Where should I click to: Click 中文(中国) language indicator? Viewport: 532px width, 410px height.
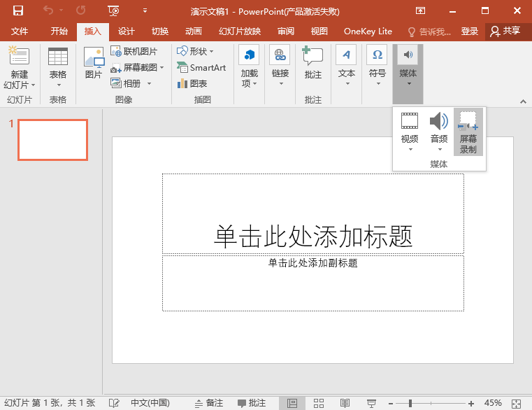[x=150, y=403]
